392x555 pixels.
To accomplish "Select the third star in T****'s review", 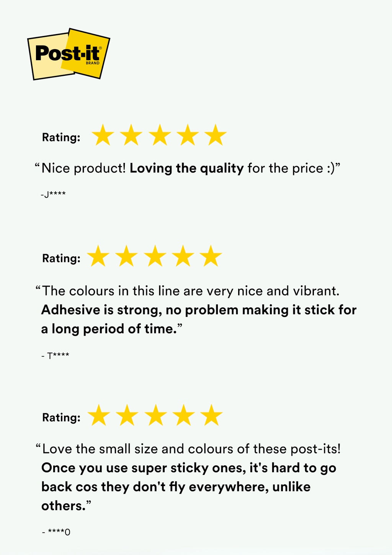I will coord(155,256).
